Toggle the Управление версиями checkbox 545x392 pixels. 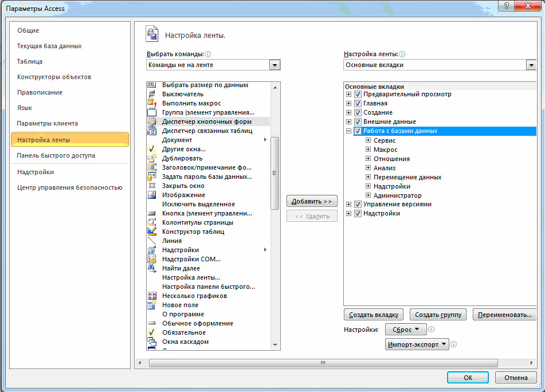point(358,205)
